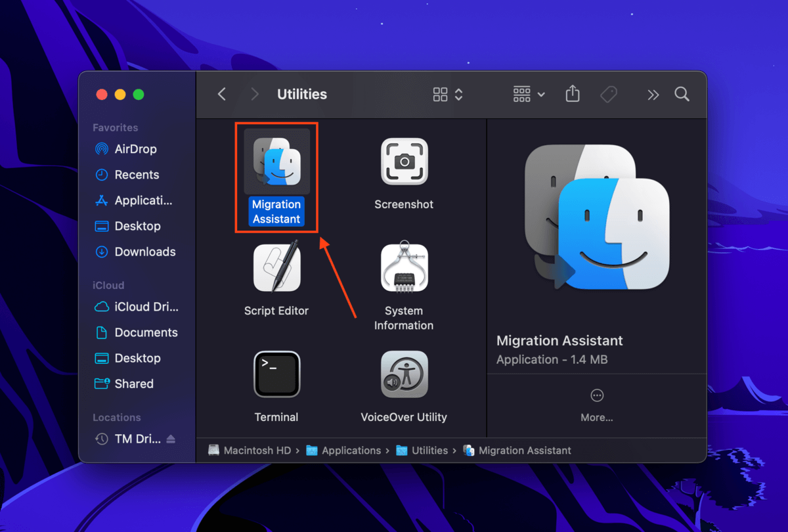788x532 pixels.
Task: Click the Screenshot app label
Action: coord(404,204)
